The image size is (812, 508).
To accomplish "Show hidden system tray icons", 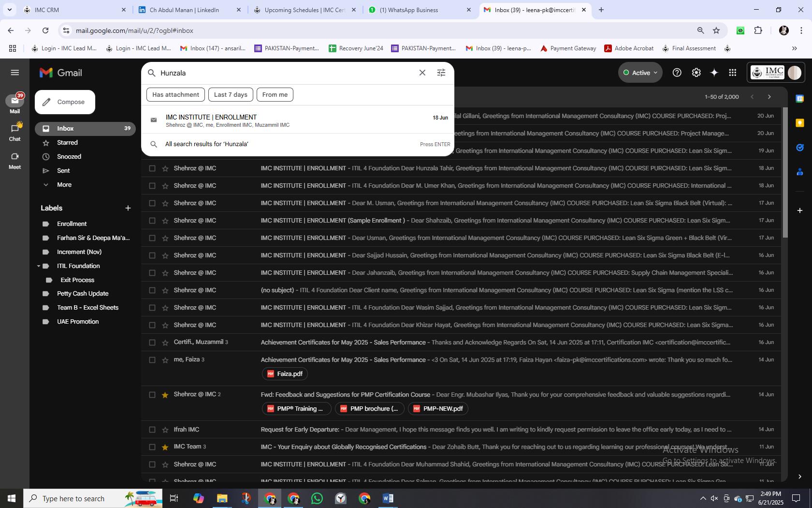I will [703, 498].
